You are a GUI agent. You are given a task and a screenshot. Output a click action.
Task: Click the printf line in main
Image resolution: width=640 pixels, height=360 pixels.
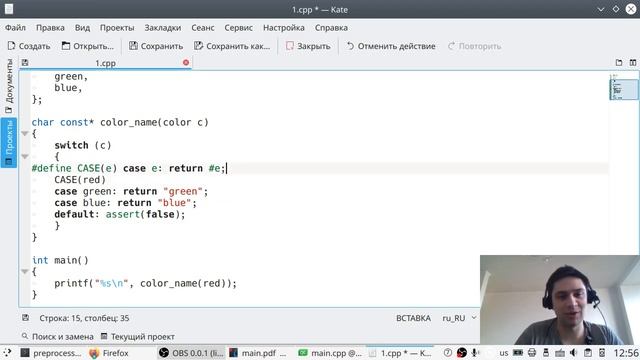[145, 283]
